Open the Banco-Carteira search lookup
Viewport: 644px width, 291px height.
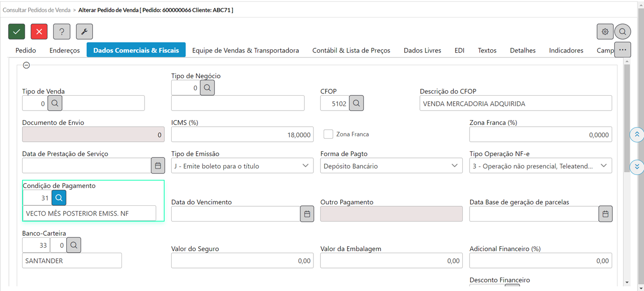(74, 245)
